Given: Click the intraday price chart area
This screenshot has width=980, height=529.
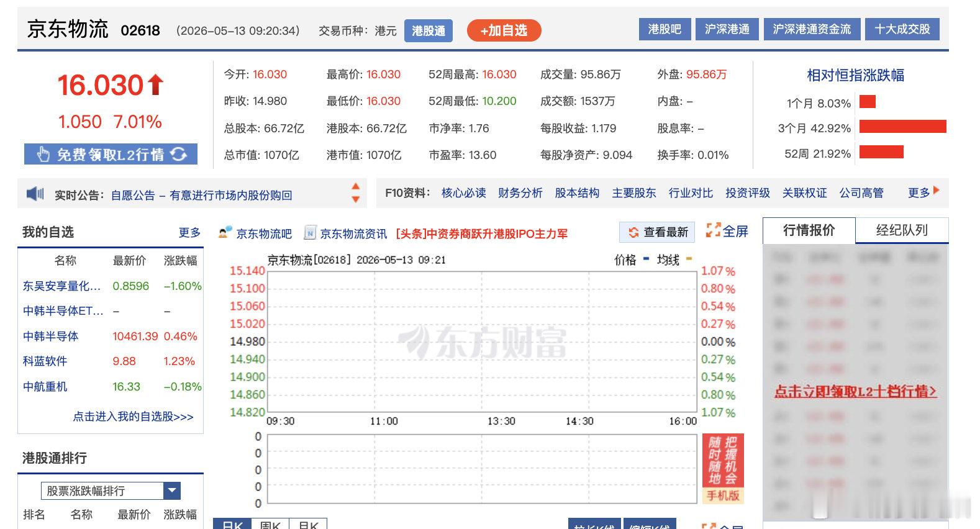Looking at the screenshot, I should (482, 341).
